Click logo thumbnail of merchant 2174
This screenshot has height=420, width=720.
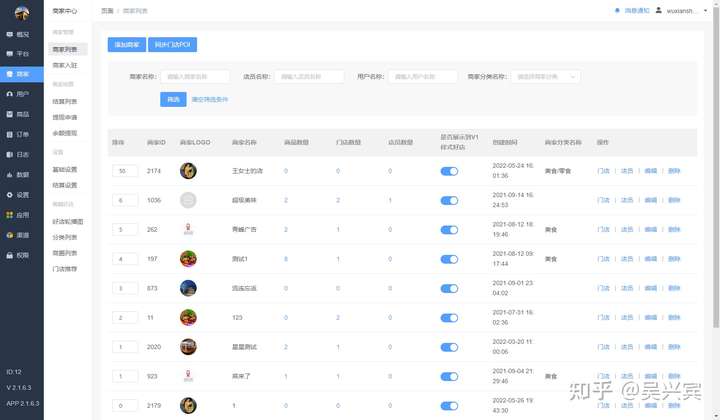click(x=188, y=171)
